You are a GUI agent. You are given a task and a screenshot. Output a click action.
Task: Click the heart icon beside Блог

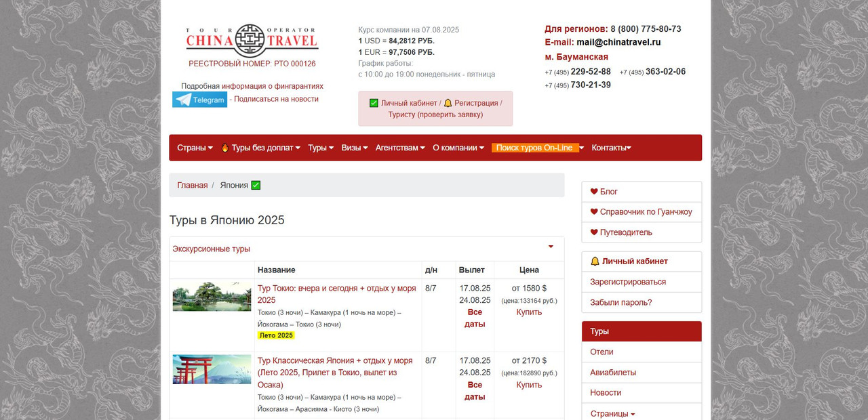click(594, 192)
